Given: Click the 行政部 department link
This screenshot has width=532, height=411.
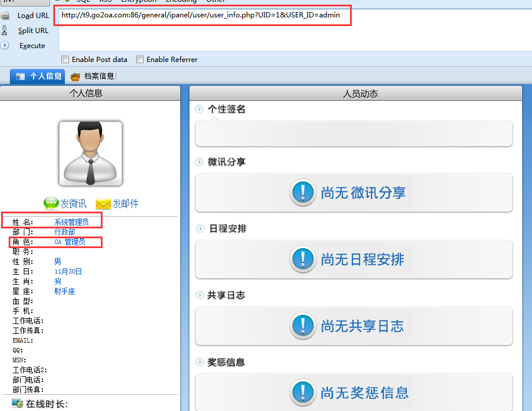Looking at the screenshot, I should pyautogui.click(x=64, y=232).
